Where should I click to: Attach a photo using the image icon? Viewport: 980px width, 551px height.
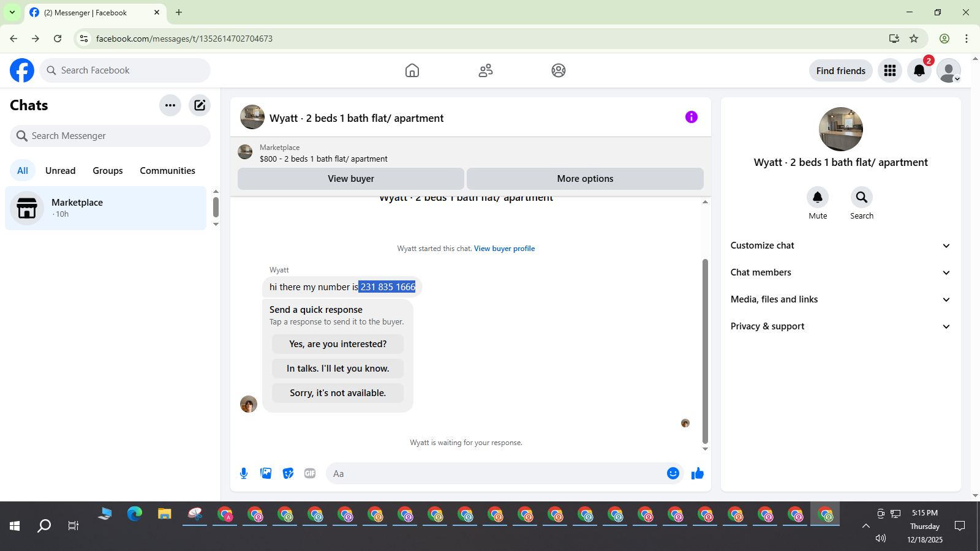(266, 473)
